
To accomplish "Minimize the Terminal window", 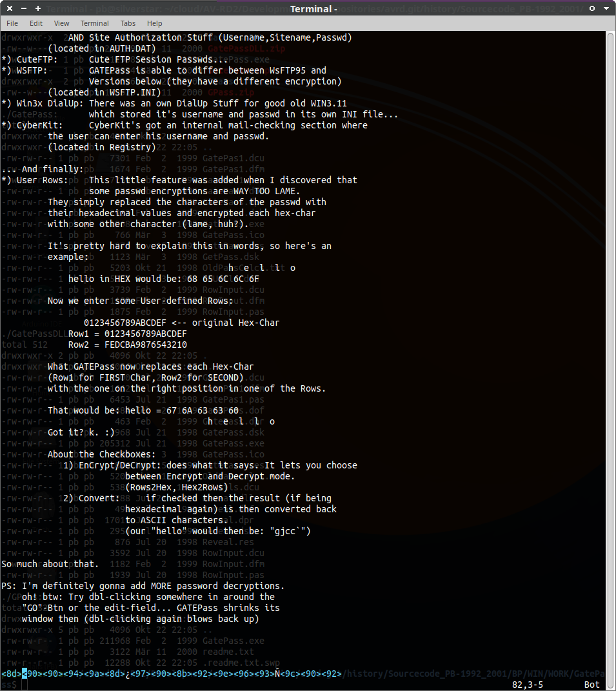I will pos(24,8).
